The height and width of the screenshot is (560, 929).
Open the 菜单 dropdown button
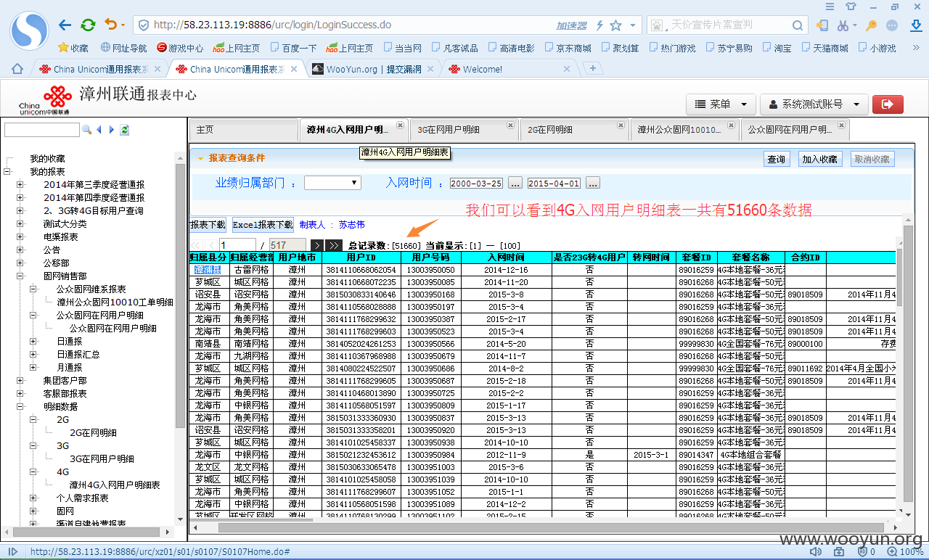click(721, 104)
